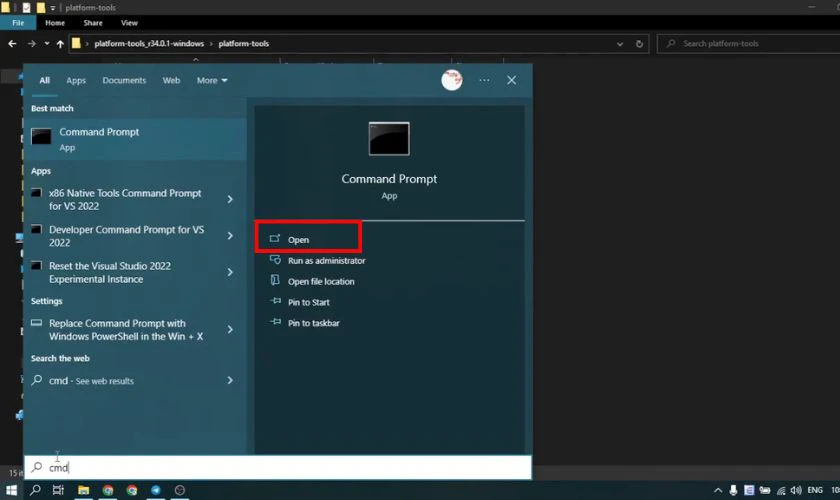Viewport: 840px width, 500px height.
Task: Click the volume speaker tray icon
Action: (796, 490)
